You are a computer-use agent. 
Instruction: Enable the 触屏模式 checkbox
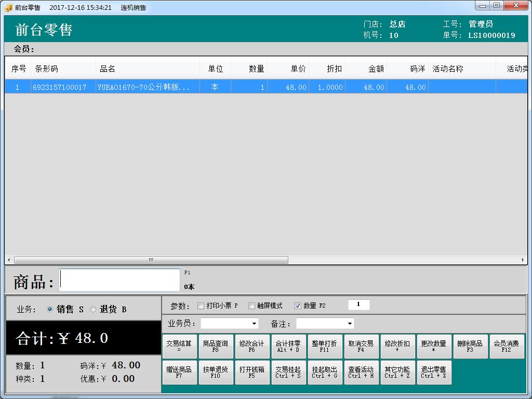click(251, 305)
